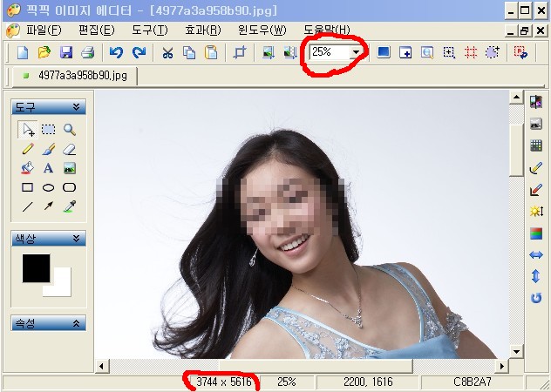
Task: Click the window capture icon with plus
Action: (x=405, y=52)
